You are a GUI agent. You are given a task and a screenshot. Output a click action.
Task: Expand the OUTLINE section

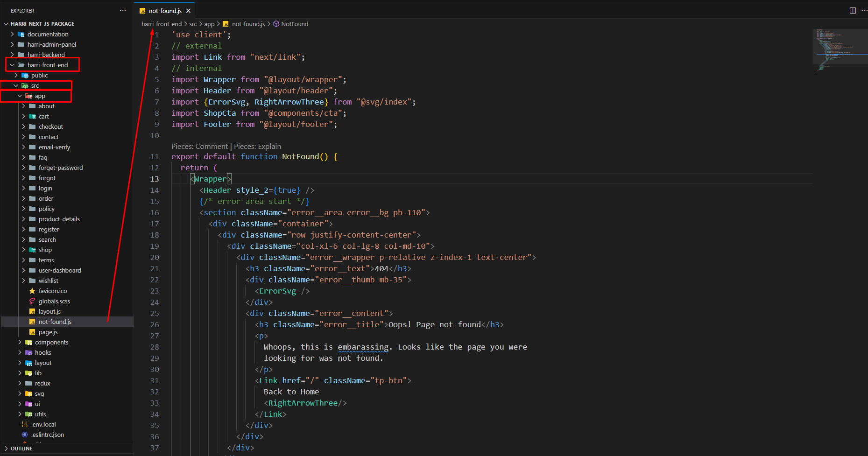6,449
